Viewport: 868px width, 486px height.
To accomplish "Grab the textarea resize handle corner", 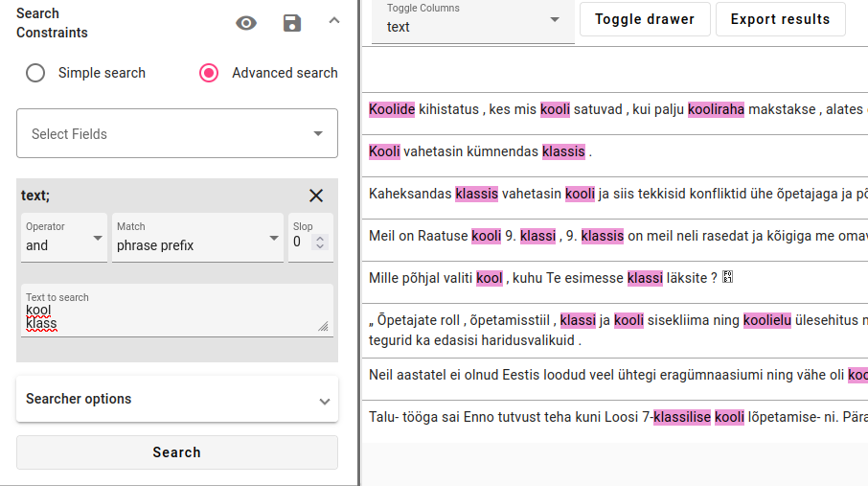I will 323,327.
